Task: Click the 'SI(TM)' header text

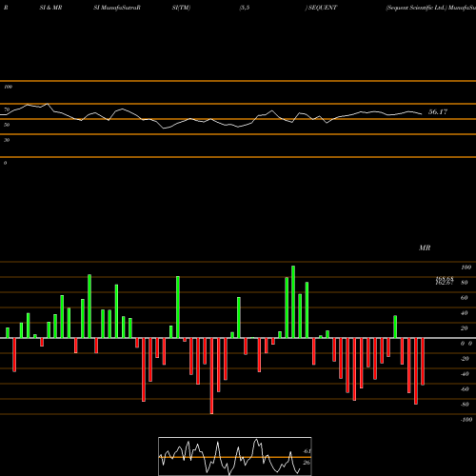Action: [x=181, y=8]
